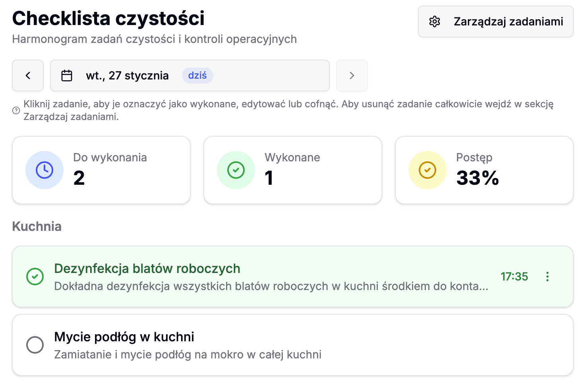Click the green check icon on Dezynfekcja task
588x387 pixels.
pos(35,277)
